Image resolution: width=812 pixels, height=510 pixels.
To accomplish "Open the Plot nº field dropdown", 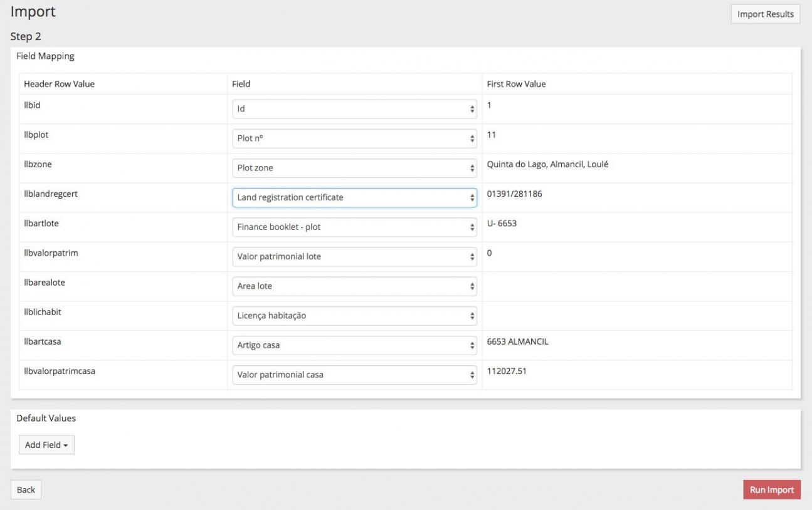I will 354,138.
